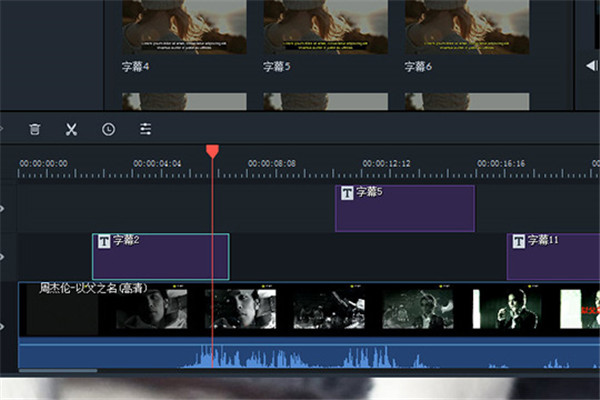600x400 pixels.
Task: Select the 字幕11 clip on timeline
Action: pyautogui.click(x=553, y=256)
